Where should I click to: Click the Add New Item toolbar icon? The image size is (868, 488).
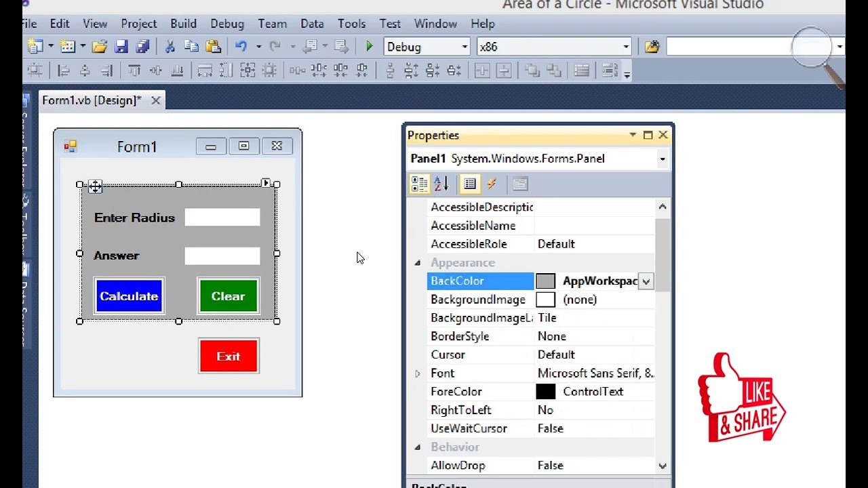(x=67, y=47)
